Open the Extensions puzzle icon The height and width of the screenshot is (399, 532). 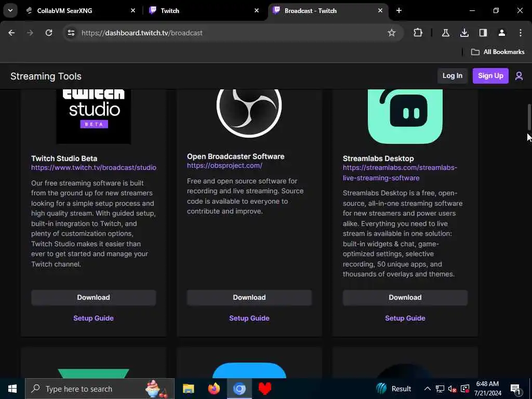[418, 33]
